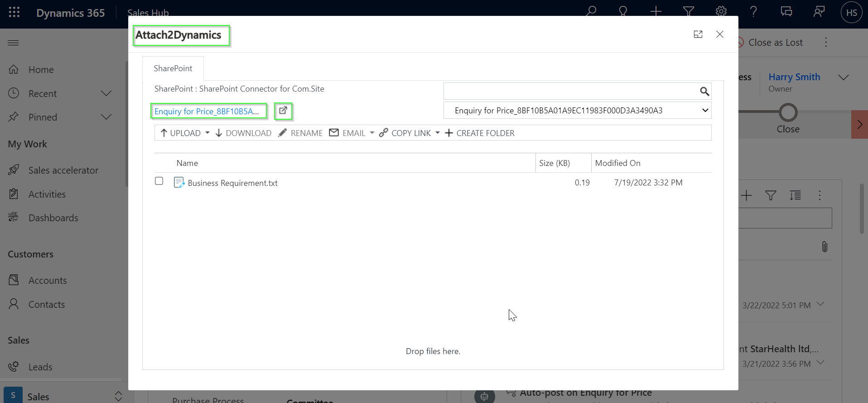Open the Enquiry for Price_8BF10B5A... folder link
Viewport: 868px width, 403px height.
(207, 111)
